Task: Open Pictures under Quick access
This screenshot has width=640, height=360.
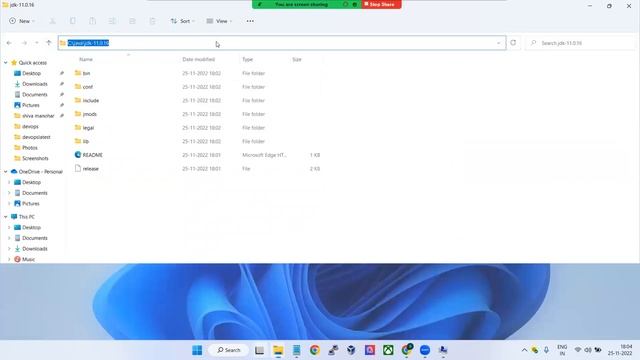Action: [x=31, y=105]
